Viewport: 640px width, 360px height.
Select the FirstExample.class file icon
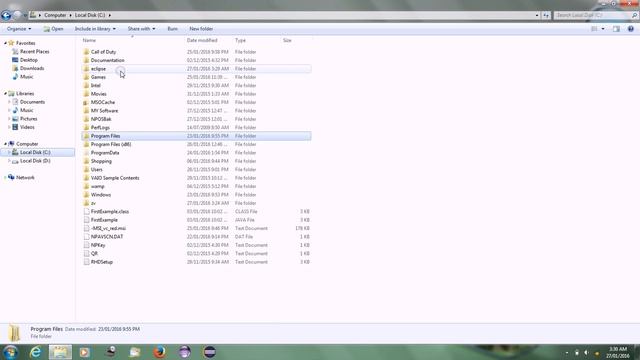(86, 211)
